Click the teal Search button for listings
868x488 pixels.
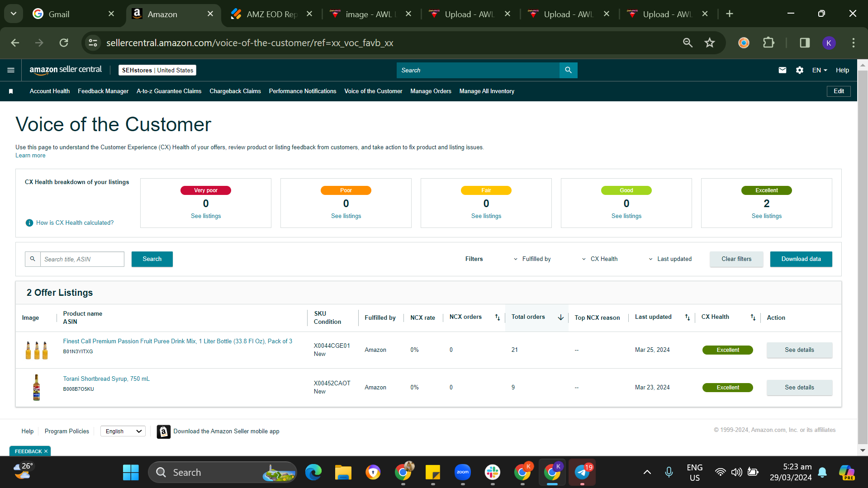click(x=152, y=259)
